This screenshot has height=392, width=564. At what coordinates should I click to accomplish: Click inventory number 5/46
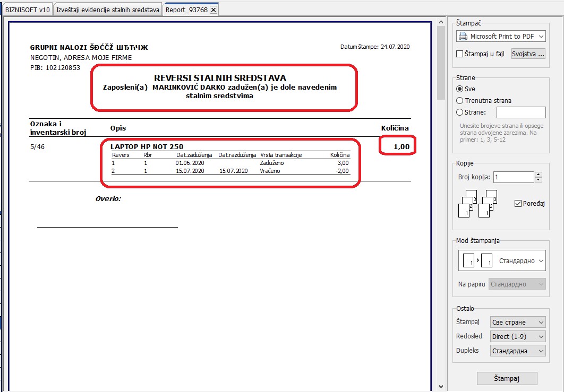point(37,146)
